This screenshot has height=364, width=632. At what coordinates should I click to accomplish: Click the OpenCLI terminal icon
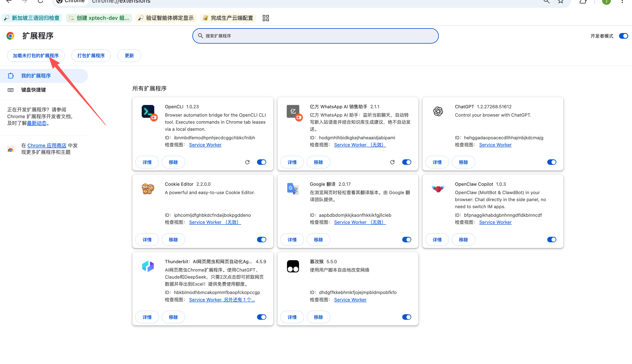(x=148, y=112)
